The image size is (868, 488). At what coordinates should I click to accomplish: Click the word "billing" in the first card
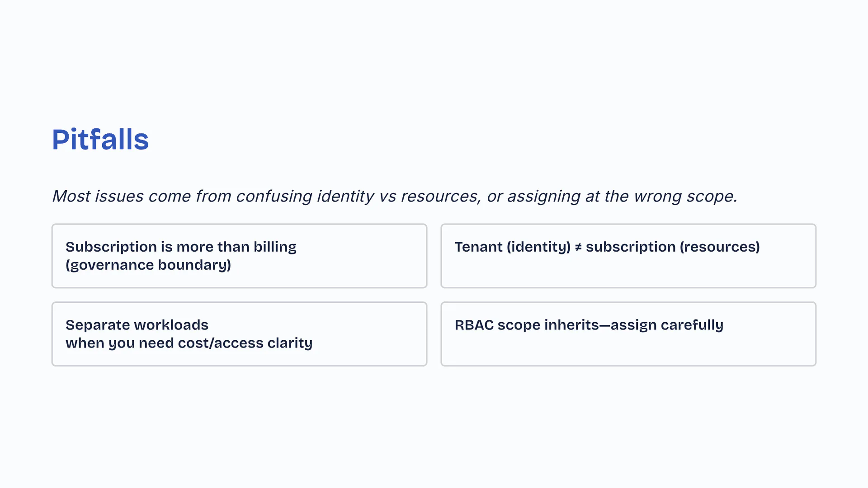point(275,247)
